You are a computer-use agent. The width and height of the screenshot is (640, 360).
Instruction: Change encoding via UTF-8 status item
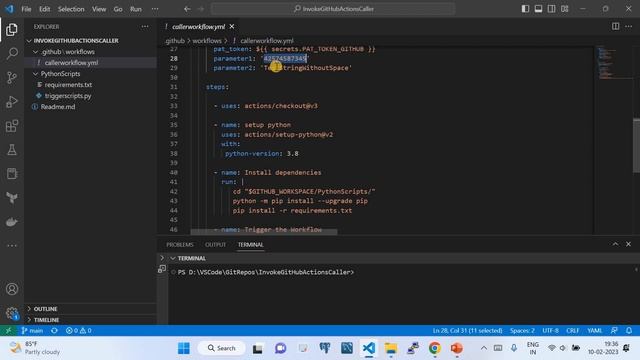pyautogui.click(x=550, y=331)
